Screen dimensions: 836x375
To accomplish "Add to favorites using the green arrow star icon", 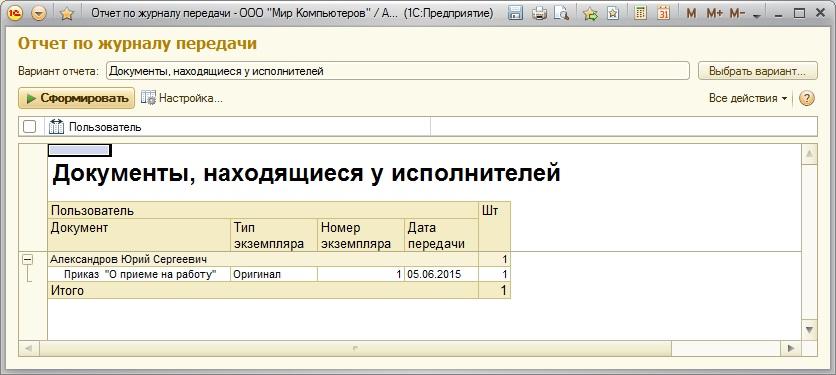I will [591, 14].
